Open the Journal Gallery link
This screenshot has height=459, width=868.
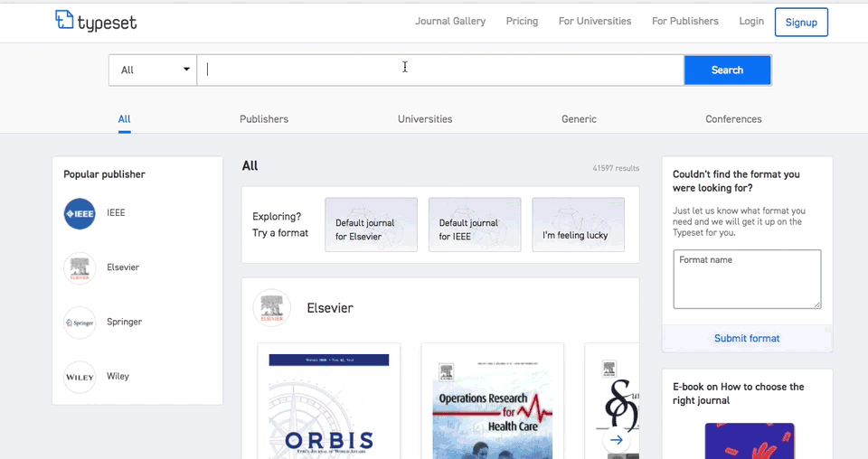point(450,22)
